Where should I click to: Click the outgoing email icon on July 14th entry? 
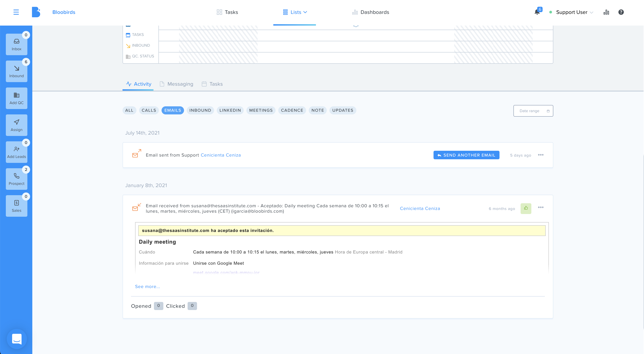[136, 153]
